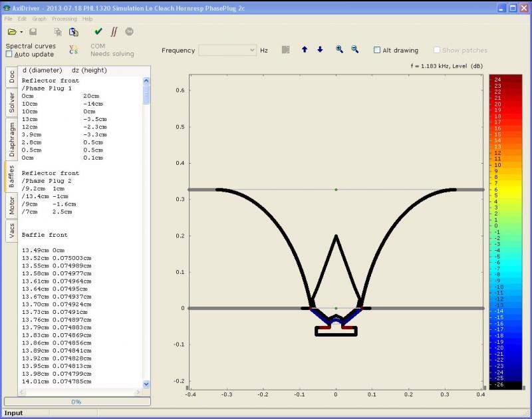
Task: Click the '13.49cm 0cm' line
Action: click(43, 250)
